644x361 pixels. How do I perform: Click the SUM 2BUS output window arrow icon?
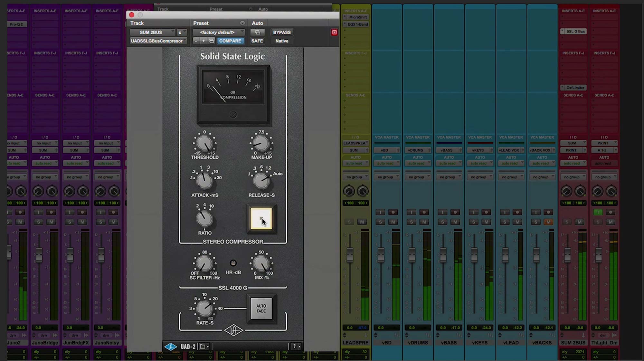(x=583, y=335)
